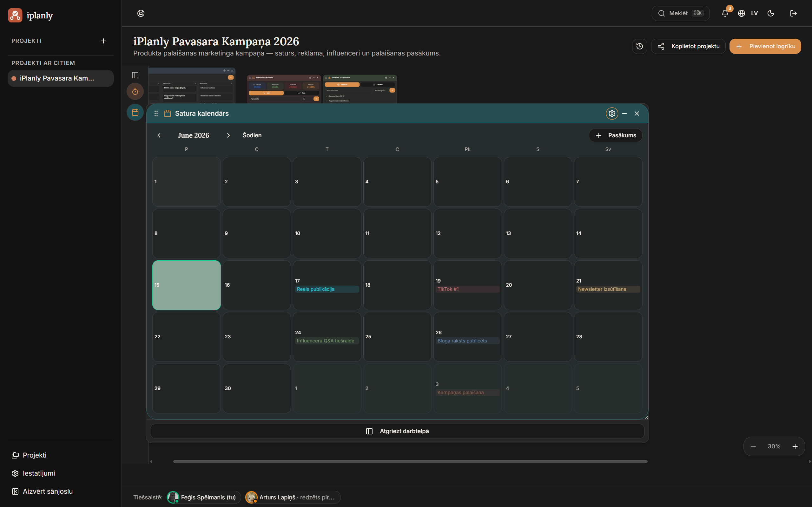Select the kanban board widget thumbnail

coord(192,86)
